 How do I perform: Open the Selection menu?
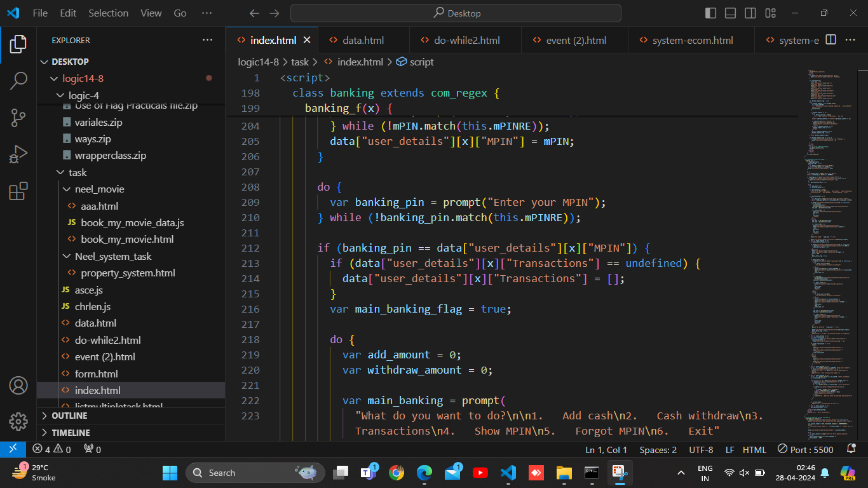(108, 13)
